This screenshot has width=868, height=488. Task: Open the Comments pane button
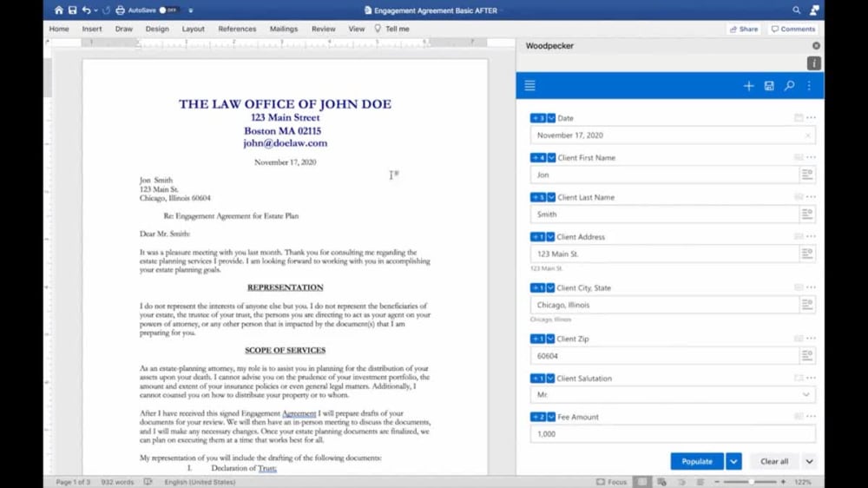tap(793, 29)
